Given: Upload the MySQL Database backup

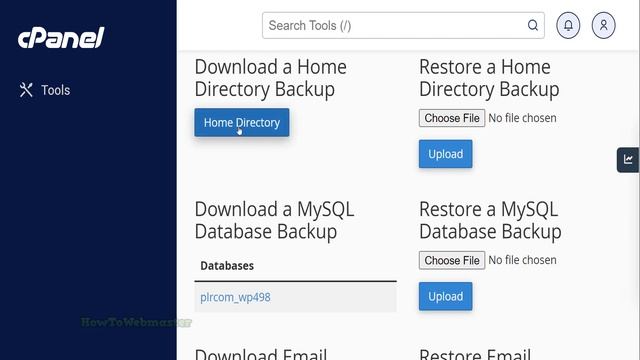Looking at the screenshot, I should coord(445,296).
